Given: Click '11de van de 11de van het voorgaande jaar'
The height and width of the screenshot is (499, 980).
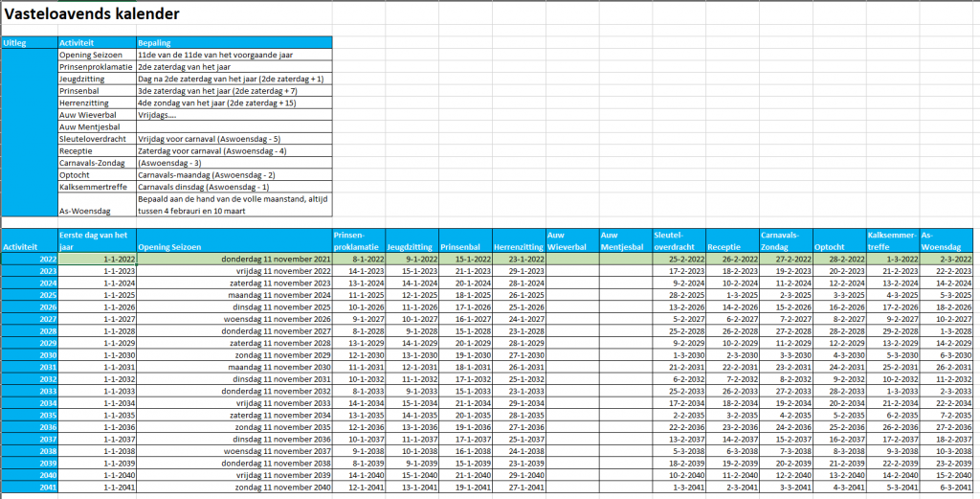Looking at the screenshot, I should pos(234,55).
